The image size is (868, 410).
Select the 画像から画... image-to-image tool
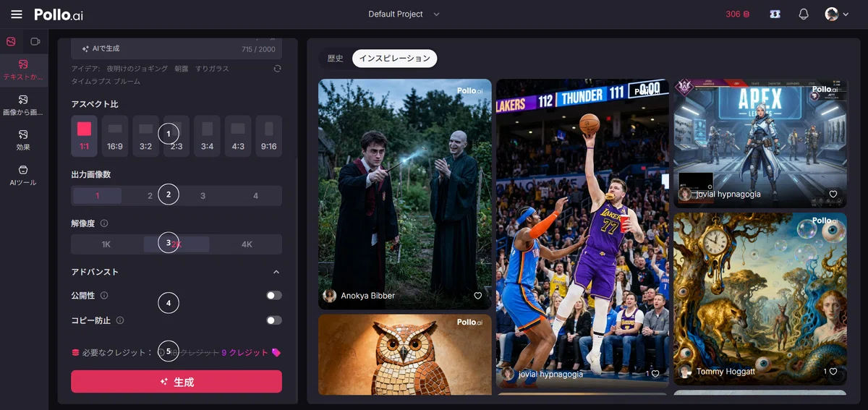pos(24,106)
